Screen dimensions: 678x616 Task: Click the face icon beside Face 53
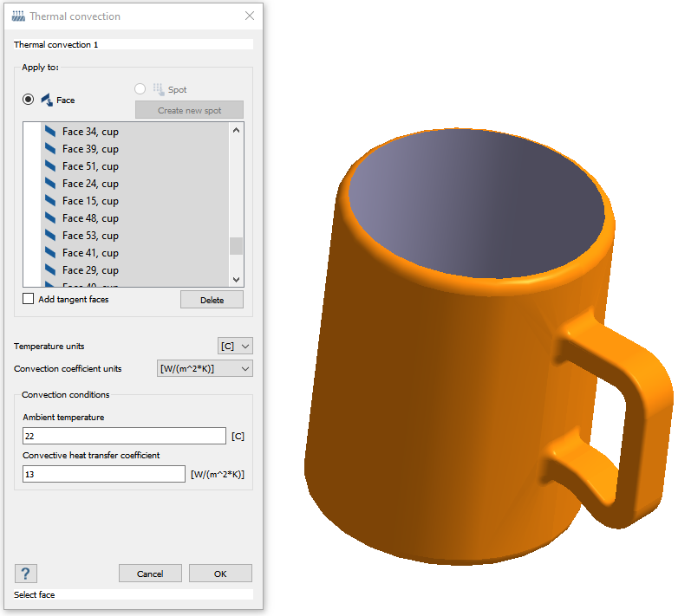pos(50,235)
